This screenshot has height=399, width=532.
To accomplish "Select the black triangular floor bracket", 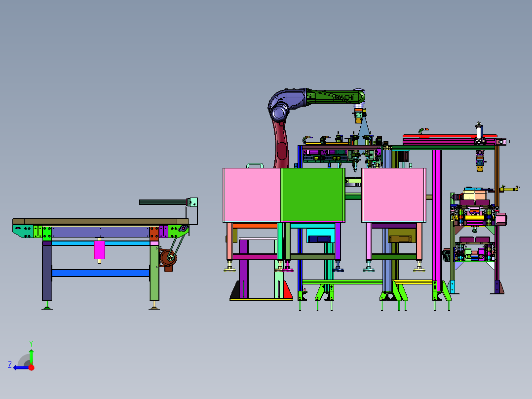I will 236,290.
